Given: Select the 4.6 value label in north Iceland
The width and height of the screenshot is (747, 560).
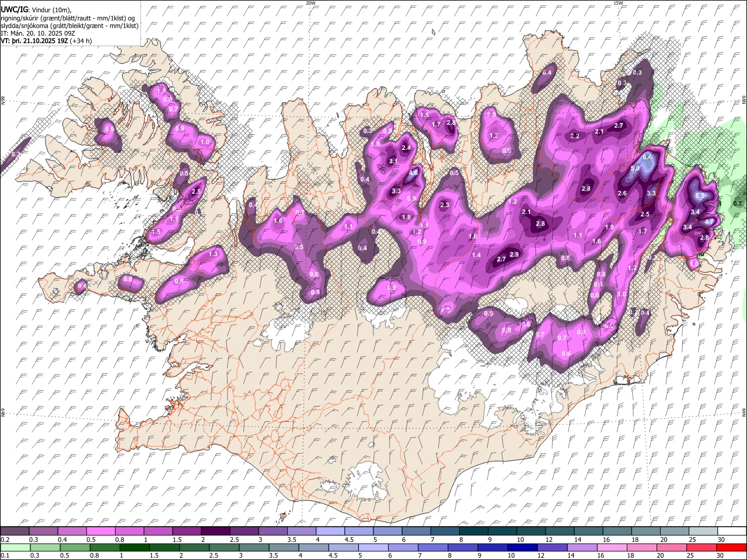Looking at the screenshot, I should [413, 173].
